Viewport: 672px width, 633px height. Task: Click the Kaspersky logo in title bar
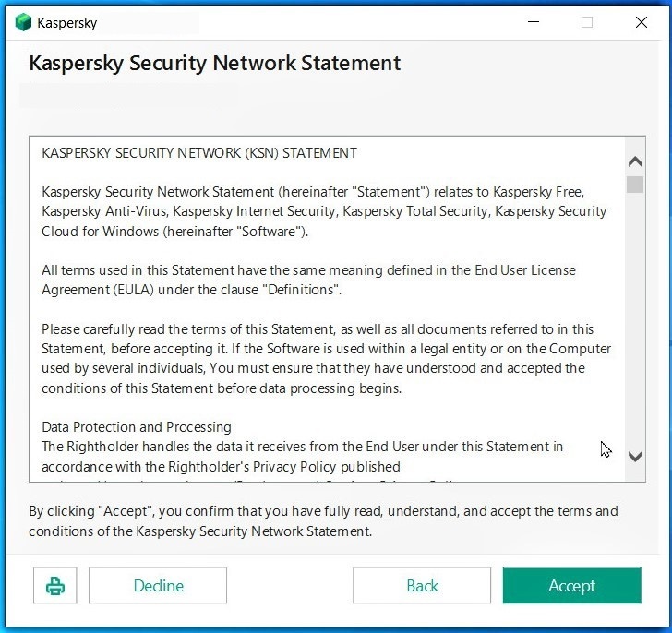coord(24,23)
